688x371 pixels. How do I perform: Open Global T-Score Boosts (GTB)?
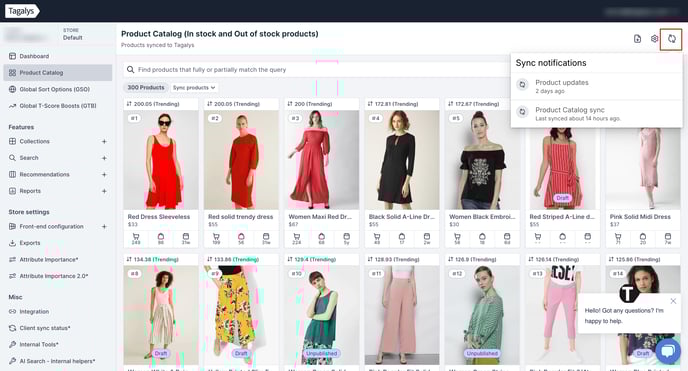(57, 106)
